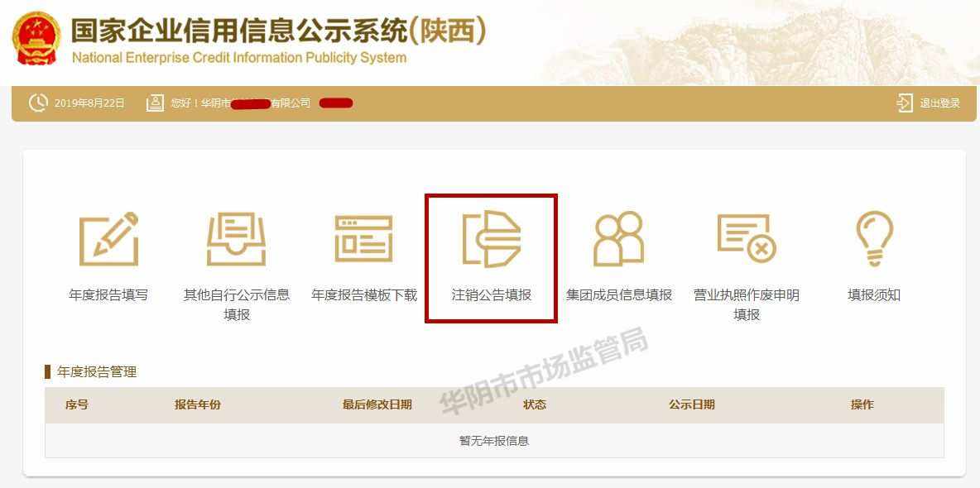Click the 集团成员信息填报 text label
The height and width of the screenshot is (488, 980).
619,295
